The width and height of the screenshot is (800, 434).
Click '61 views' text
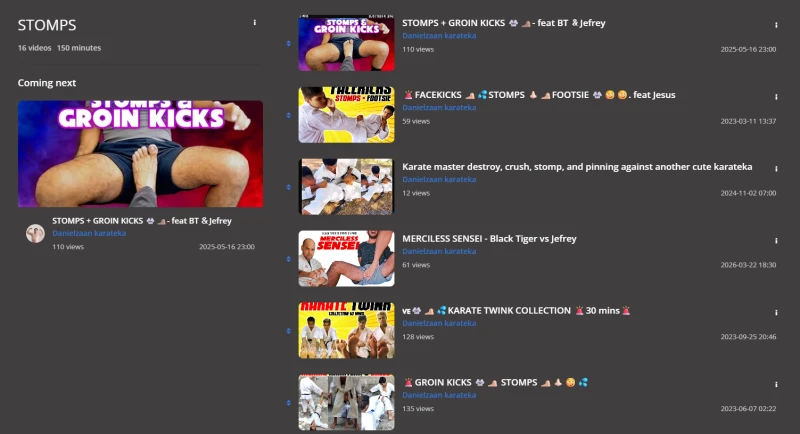coord(416,265)
